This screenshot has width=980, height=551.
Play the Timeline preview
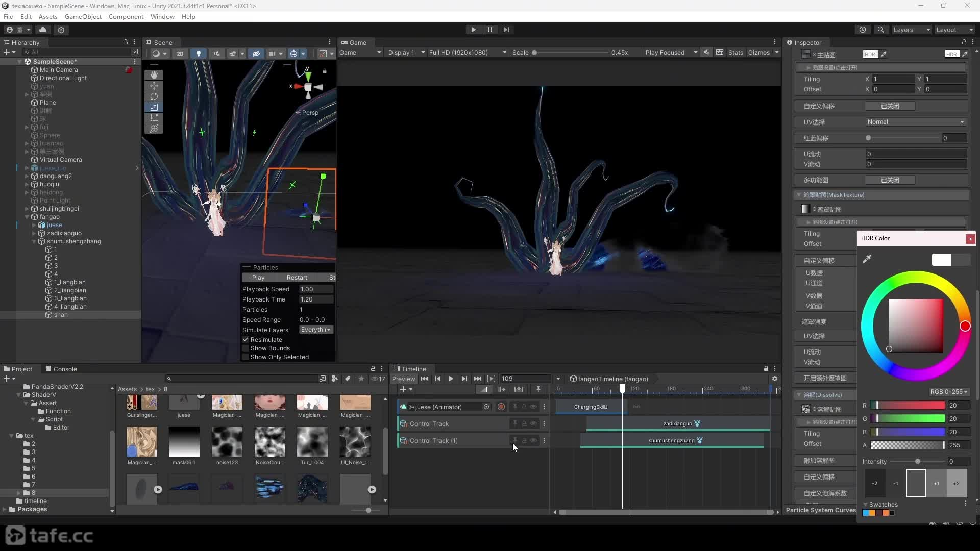pos(451,379)
